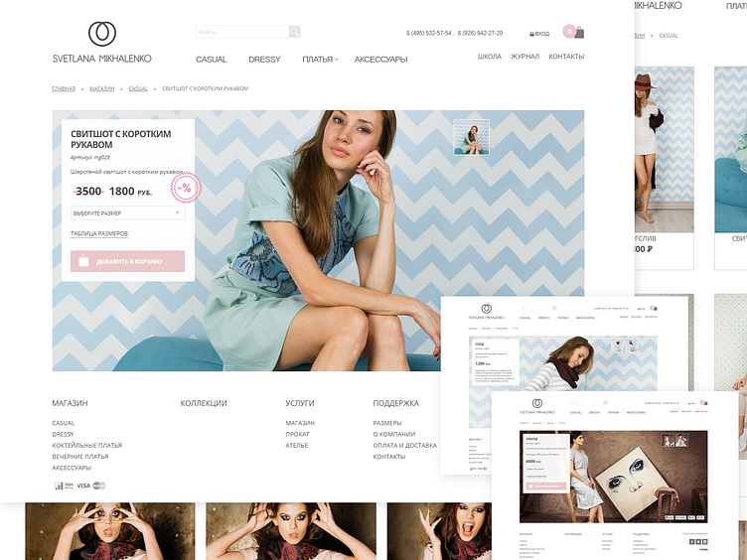Click the ДОБАВИТЬ В КОРЗИНУ button
The height and width of the screenshot is (560, 747).
point(128,261)
